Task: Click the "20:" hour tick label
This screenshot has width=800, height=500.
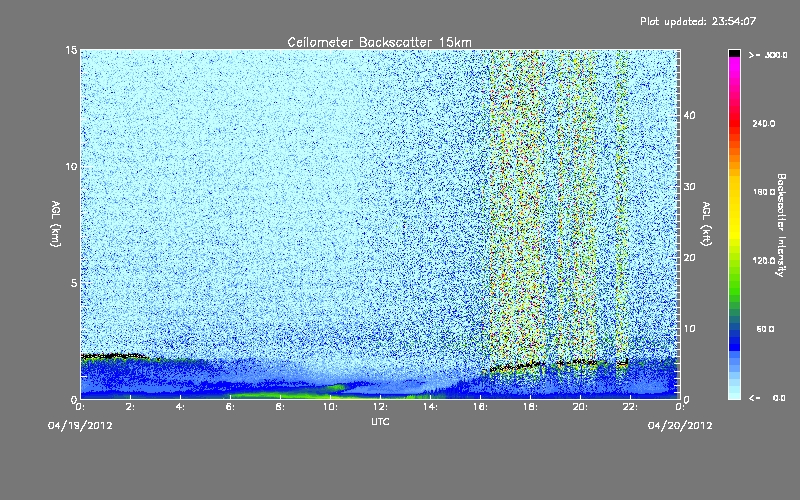Action: click(580, 407)
